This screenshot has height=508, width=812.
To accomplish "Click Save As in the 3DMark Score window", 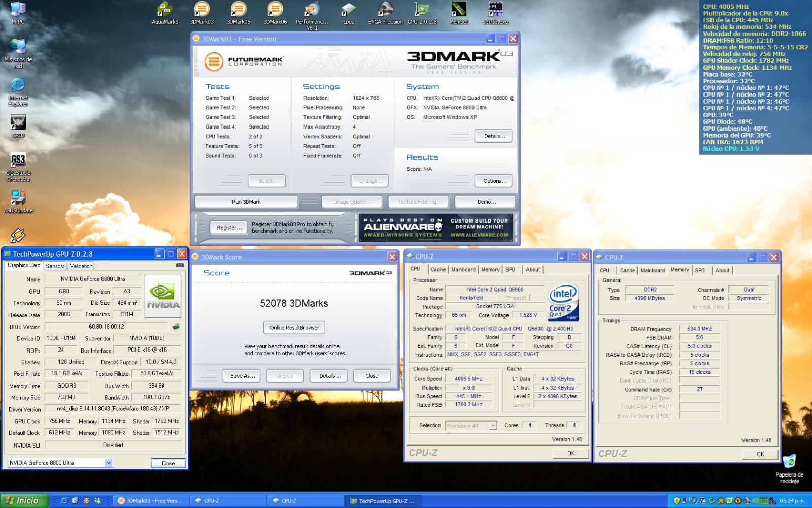I will [x=242, y=376].
